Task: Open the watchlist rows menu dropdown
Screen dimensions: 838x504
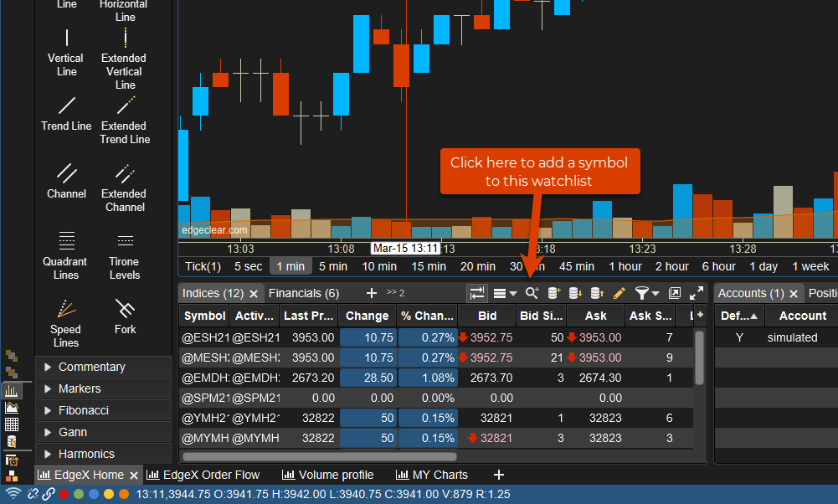Action: 505,293
